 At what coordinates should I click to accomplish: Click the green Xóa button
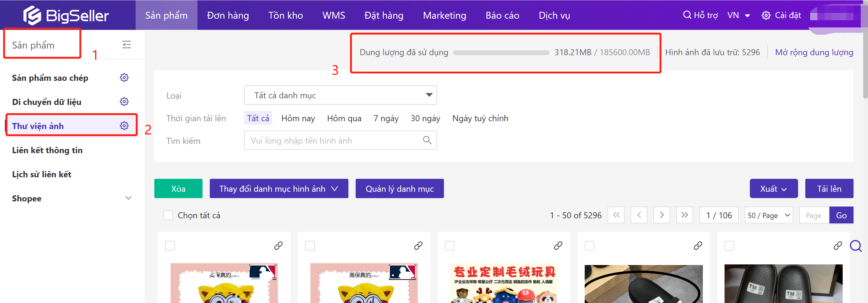(178, 188)
